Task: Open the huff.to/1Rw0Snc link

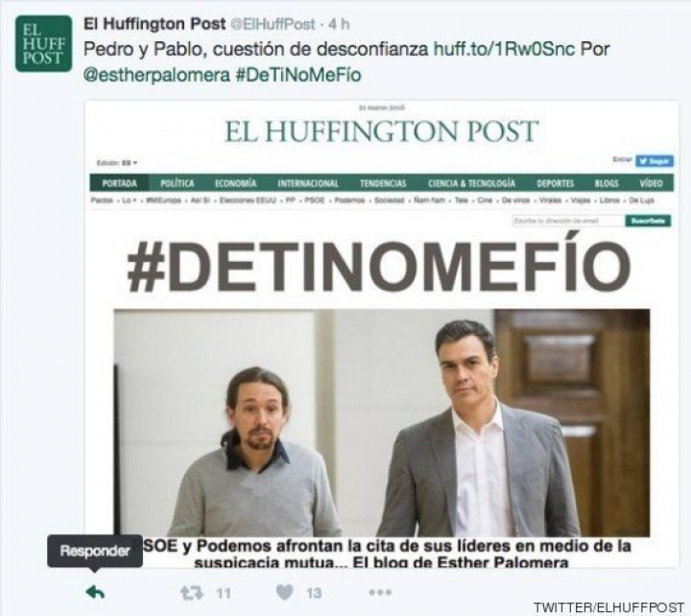Action: point(504,49)
